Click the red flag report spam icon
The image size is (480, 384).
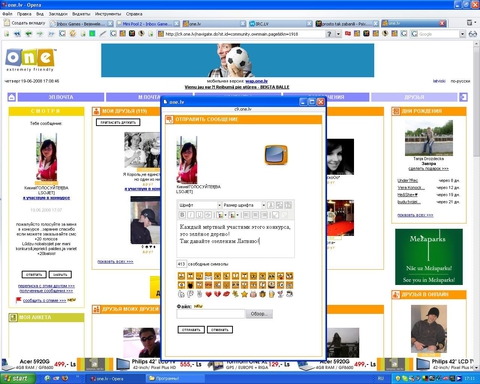coord(19,300)
